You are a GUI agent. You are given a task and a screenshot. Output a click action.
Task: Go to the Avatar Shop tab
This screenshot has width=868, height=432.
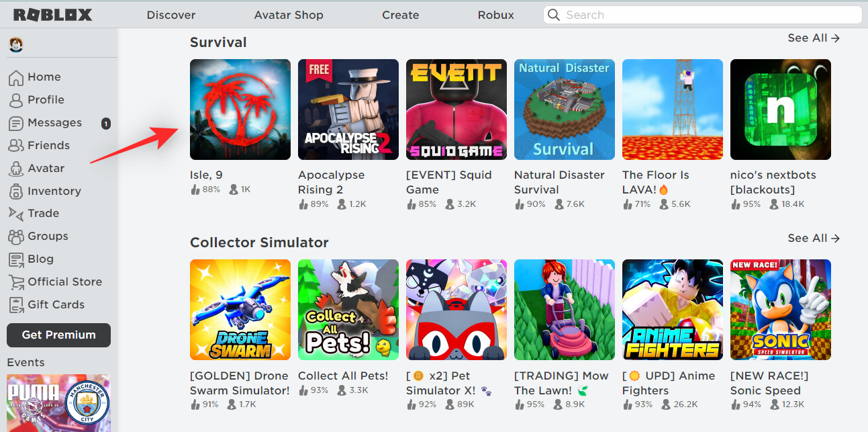[x=289, y=15]
